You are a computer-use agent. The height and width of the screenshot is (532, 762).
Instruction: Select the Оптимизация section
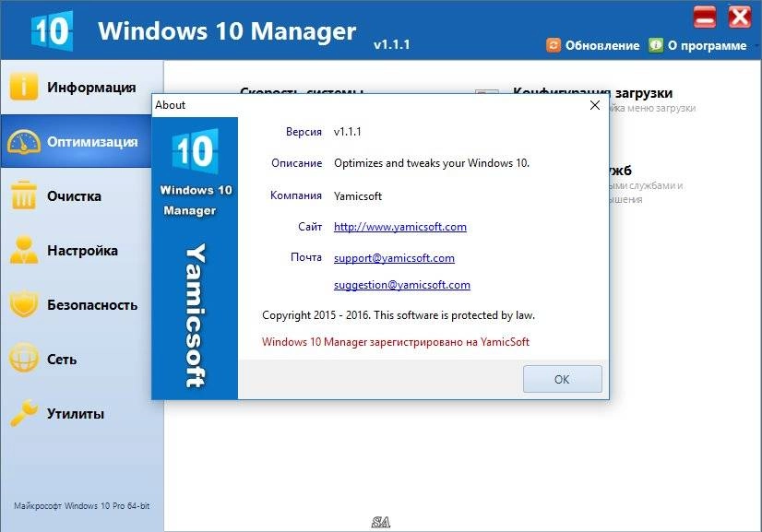pos(77,141)
